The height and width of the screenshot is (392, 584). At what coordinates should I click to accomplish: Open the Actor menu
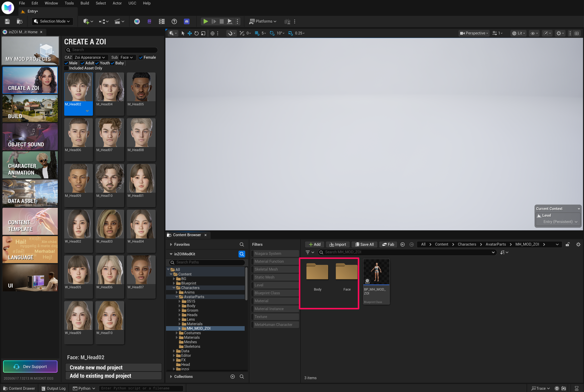[x=117, y=3]
